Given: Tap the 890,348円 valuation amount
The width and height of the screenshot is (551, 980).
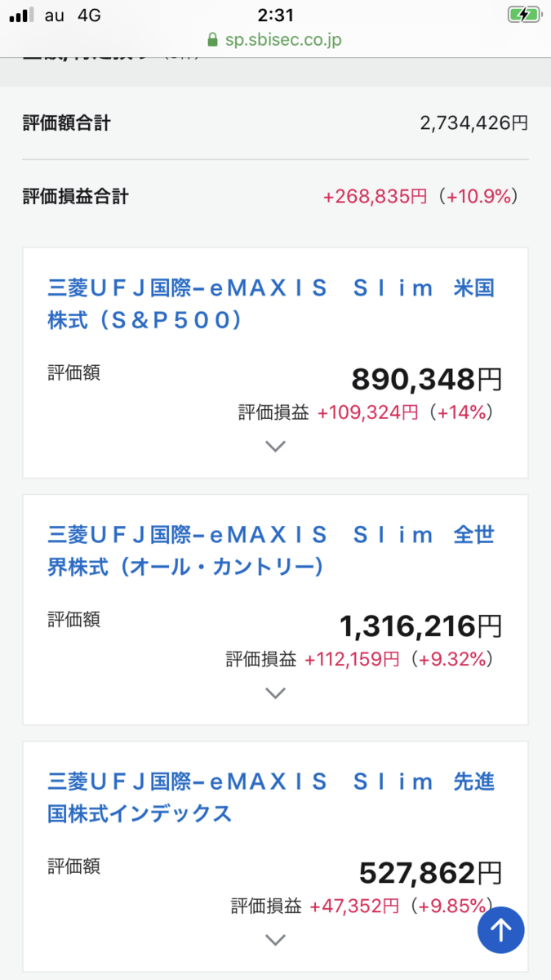Looking at the screenshot, I should click(x=427, y=379).
